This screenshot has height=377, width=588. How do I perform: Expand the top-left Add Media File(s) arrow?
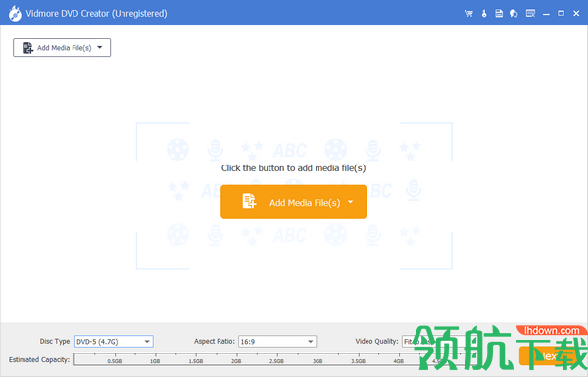(100, 48)
